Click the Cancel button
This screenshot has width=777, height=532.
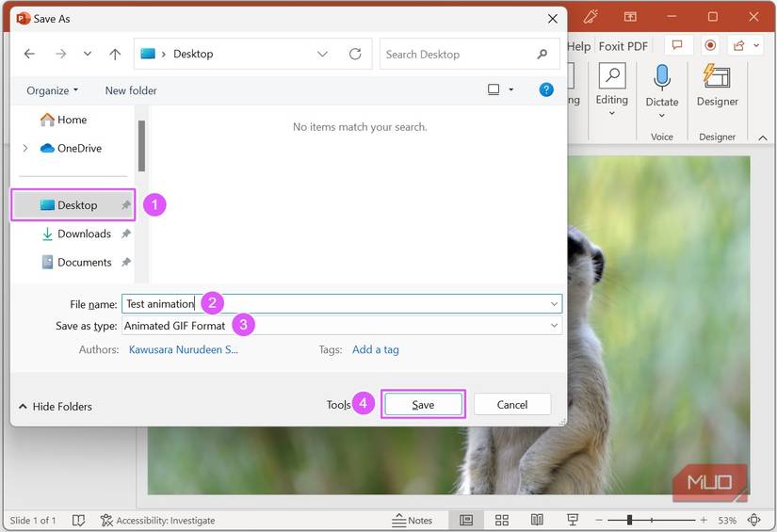(512, 404)
